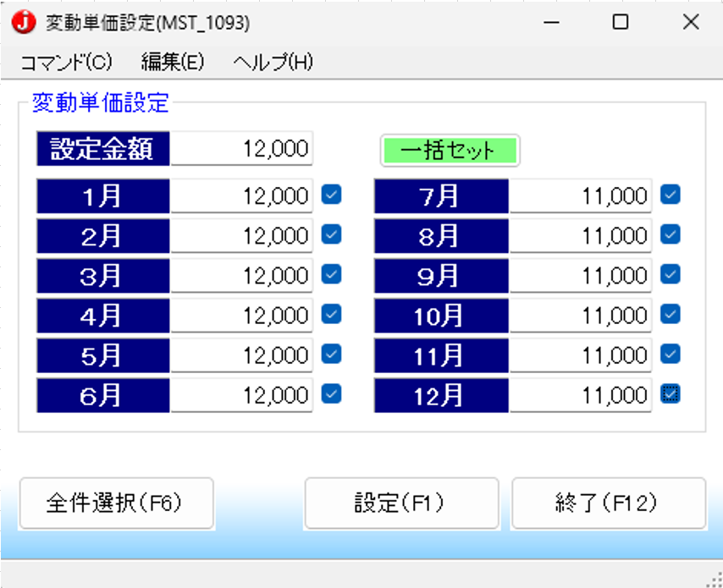Click the red J application icon
The image size is (723, 588).
pyautogui.click(x=24, y=22)
